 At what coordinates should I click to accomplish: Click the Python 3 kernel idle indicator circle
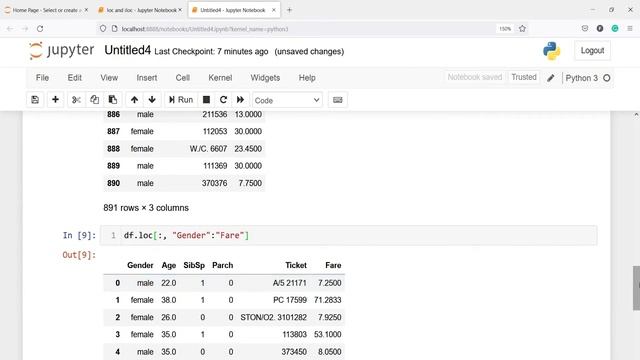tap(607, 78)
